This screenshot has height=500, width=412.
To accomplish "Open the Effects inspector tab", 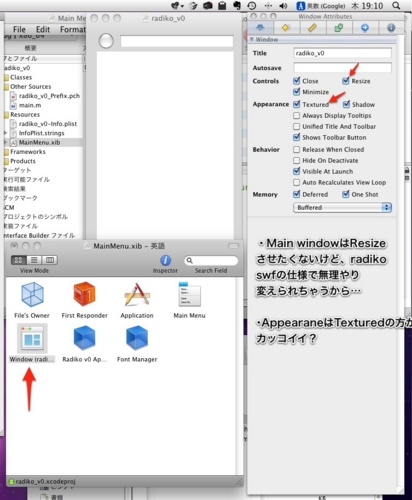I will click(286, 28).
